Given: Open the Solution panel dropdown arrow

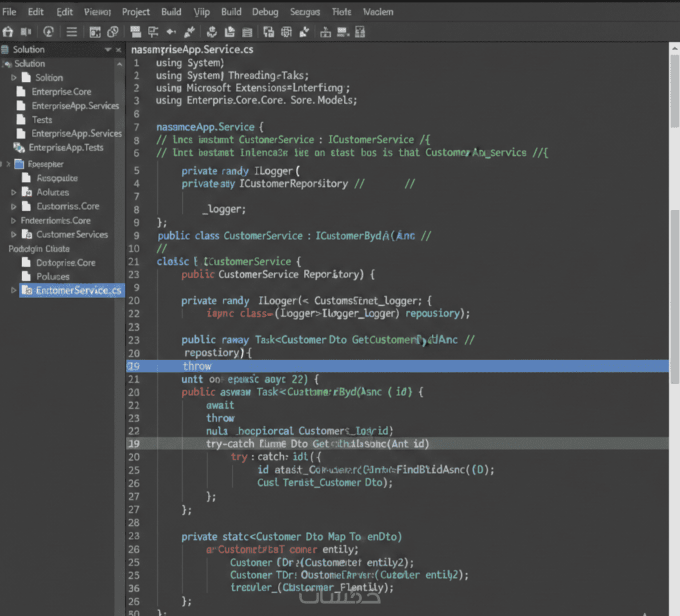Looking at the screenshot, I should 108,50.
